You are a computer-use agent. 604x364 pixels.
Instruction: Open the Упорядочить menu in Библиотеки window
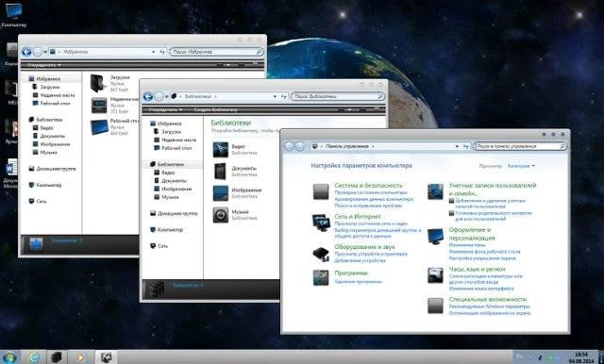(x=165, y=109)
